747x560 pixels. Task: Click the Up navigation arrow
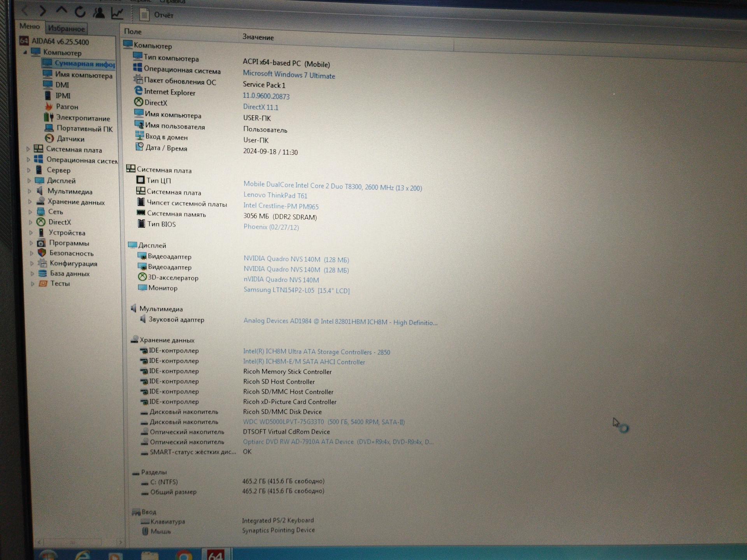tap(61, 11)
